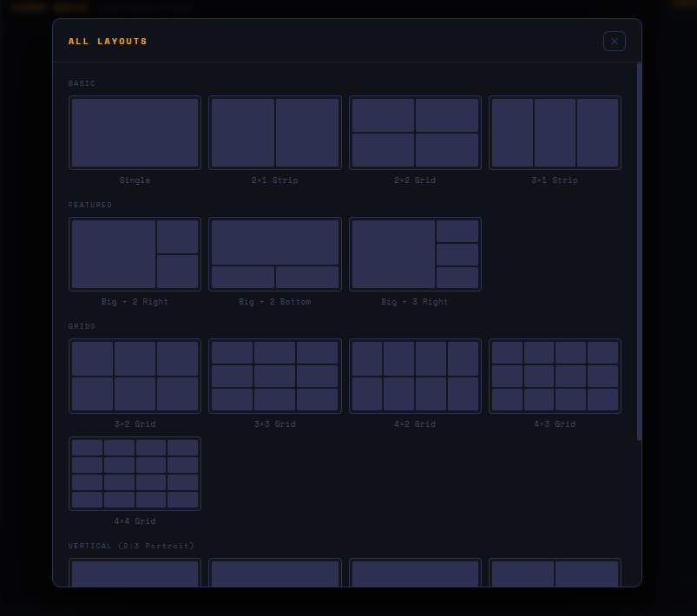
Task: Choose the 2×2 Grid layout
Action: tap(415, 132)
